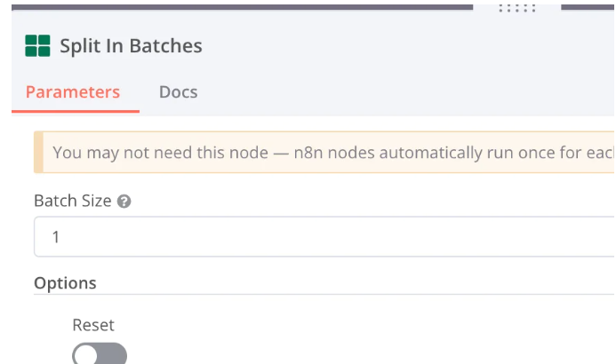Grab the dotted drag handle at top
Screen dimensions: 616x364
(x=517, y=7)
